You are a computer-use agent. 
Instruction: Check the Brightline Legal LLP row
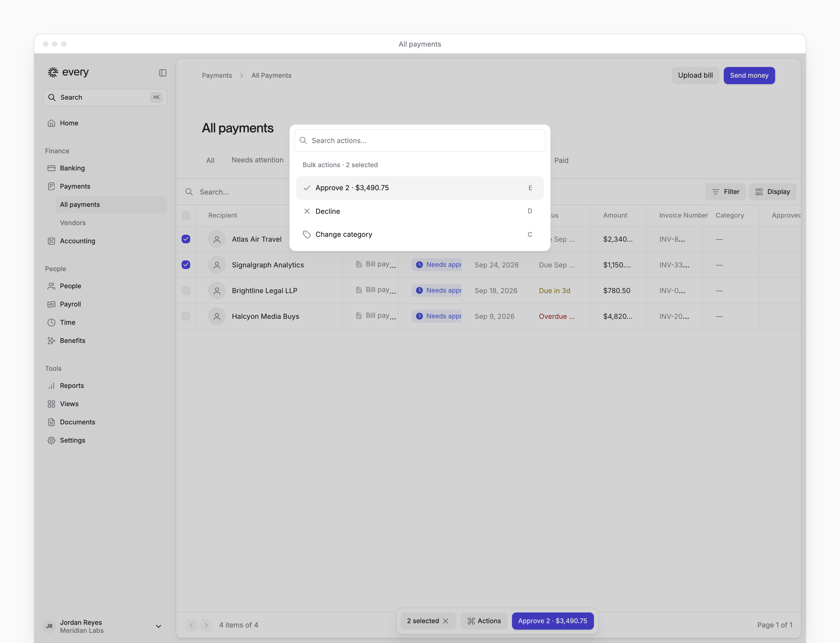(186, 290)
